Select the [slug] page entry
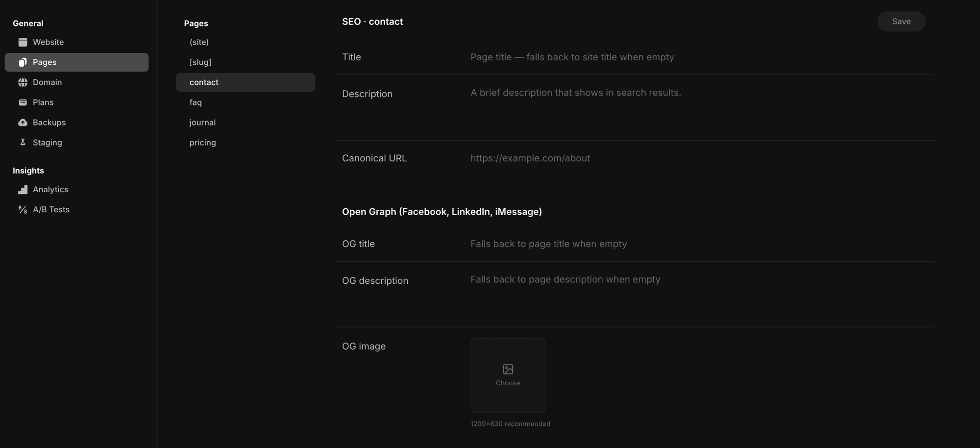Screen dimensions: 980x448 (x=245, y=62)
